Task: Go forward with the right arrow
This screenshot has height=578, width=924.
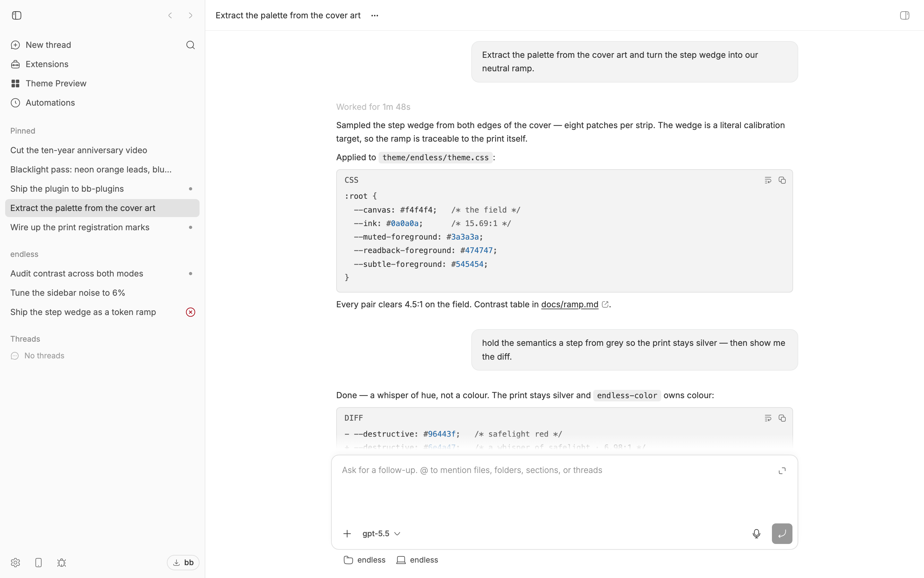Action: point(191,15)
